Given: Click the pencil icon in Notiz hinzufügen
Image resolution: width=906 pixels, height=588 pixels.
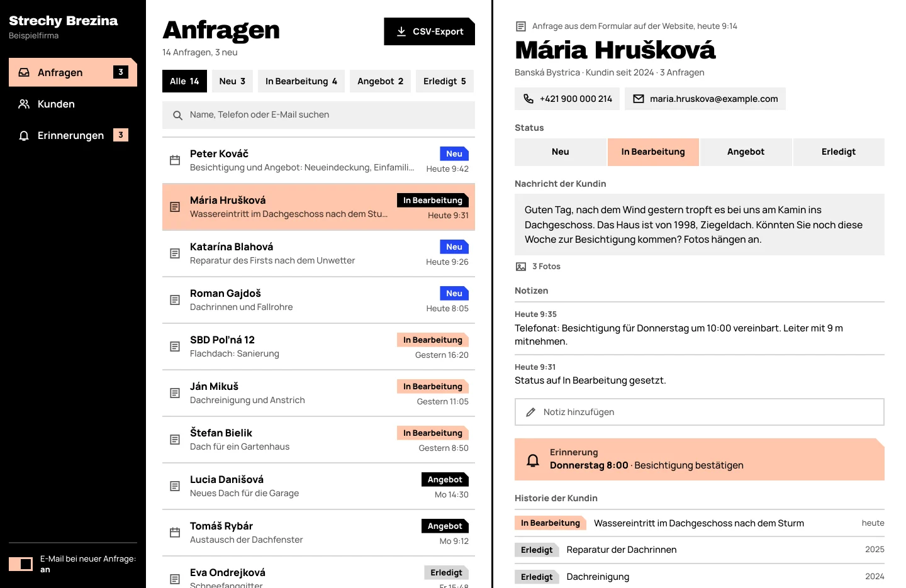Looking at the screenshot, I should 531,412.
